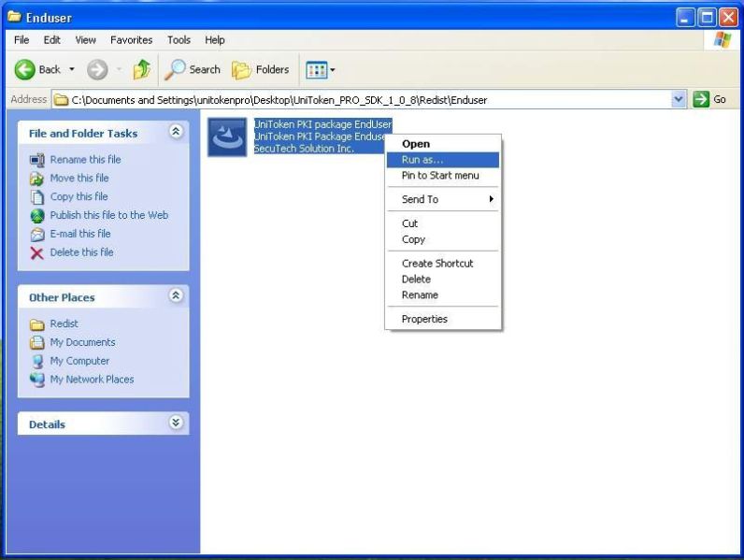Click the My Network Places icon
The image size is (744, 560).
[x=37, y=380]
